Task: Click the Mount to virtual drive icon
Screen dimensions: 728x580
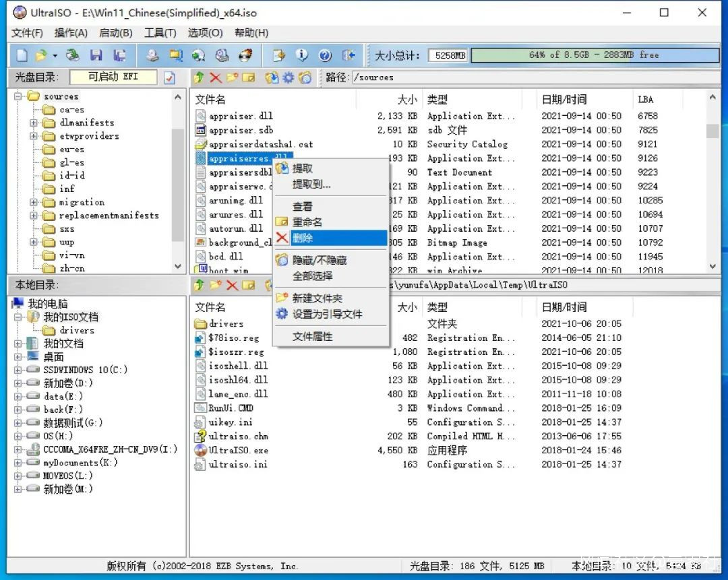Action: click(x=222, y=55)
